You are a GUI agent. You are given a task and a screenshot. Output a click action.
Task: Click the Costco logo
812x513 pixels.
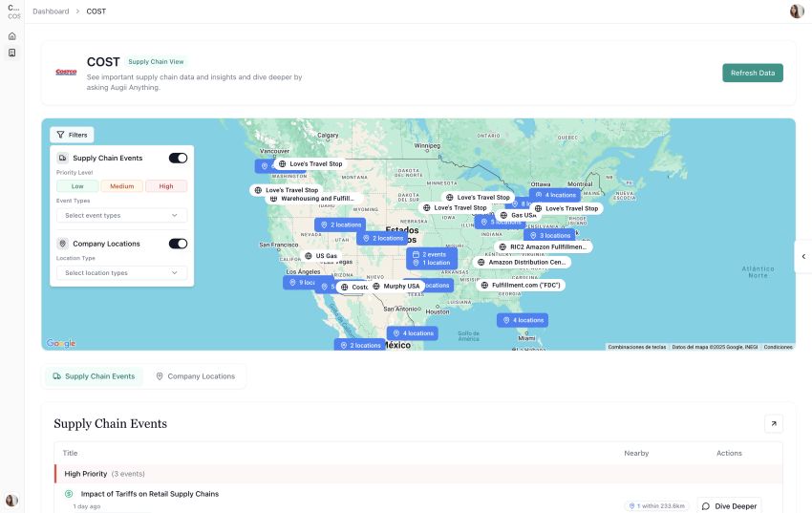click(x=66, y=73)
